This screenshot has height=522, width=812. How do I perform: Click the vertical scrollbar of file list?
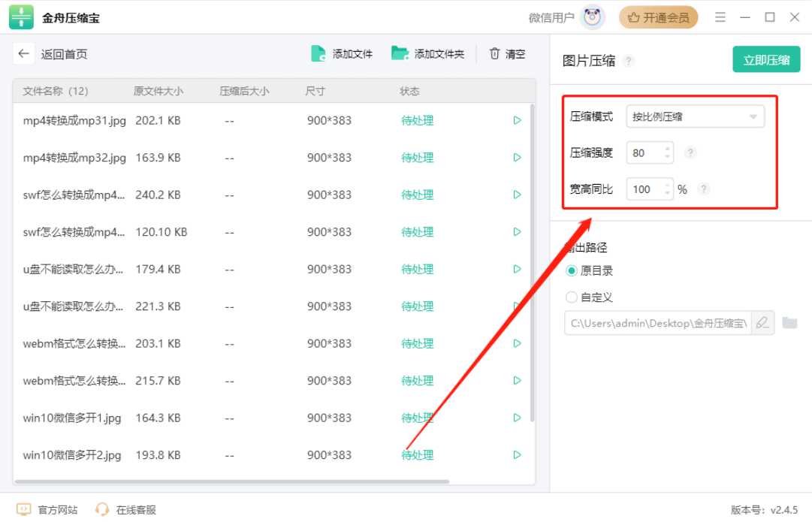click(x=533, y=263)
